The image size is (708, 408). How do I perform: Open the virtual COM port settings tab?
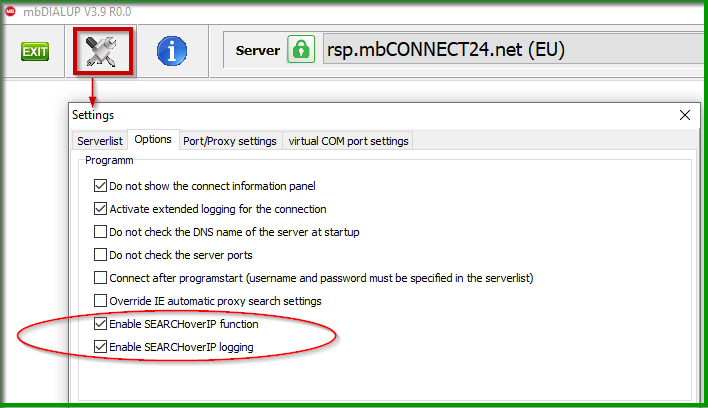tap(348, 141)
